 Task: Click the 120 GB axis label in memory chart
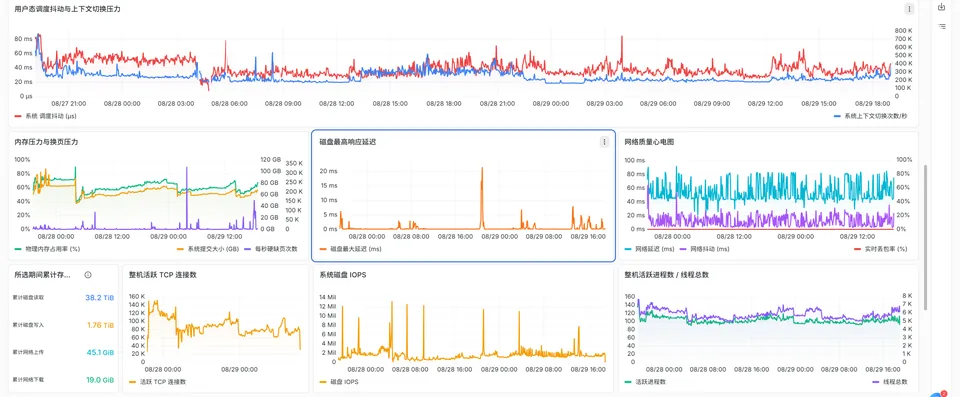click(270, 159)
